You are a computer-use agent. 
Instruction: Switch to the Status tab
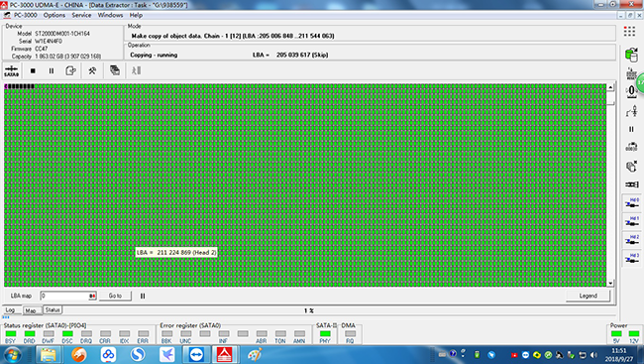[x=53, y=309]
